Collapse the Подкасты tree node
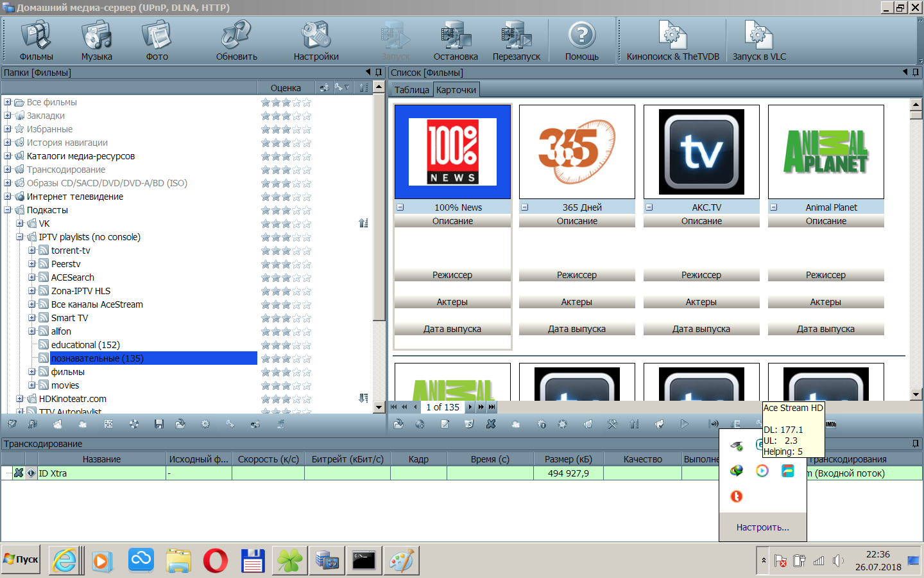The image size is (924, 578). (x=7, y=210)
